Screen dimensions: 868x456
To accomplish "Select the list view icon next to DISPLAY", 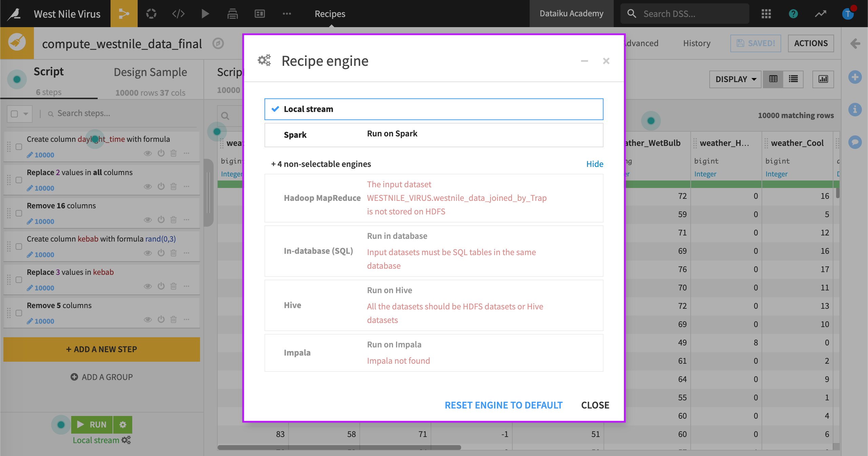I will tap(793, 79).
